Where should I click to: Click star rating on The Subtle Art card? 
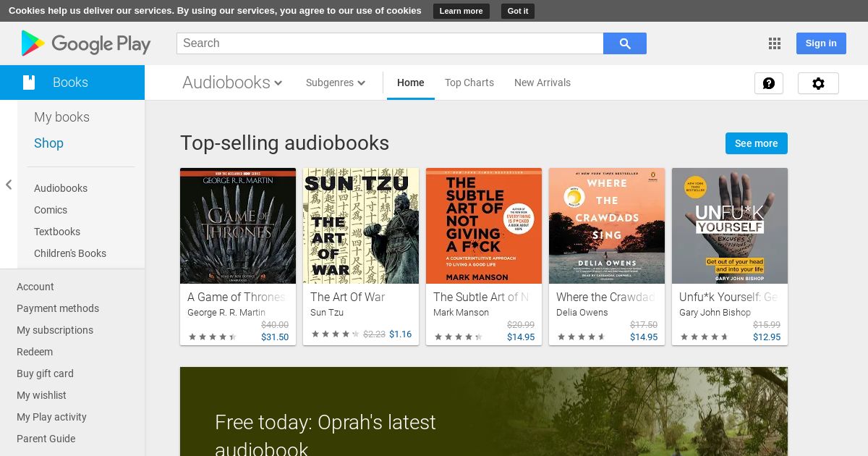coord(458,337)
